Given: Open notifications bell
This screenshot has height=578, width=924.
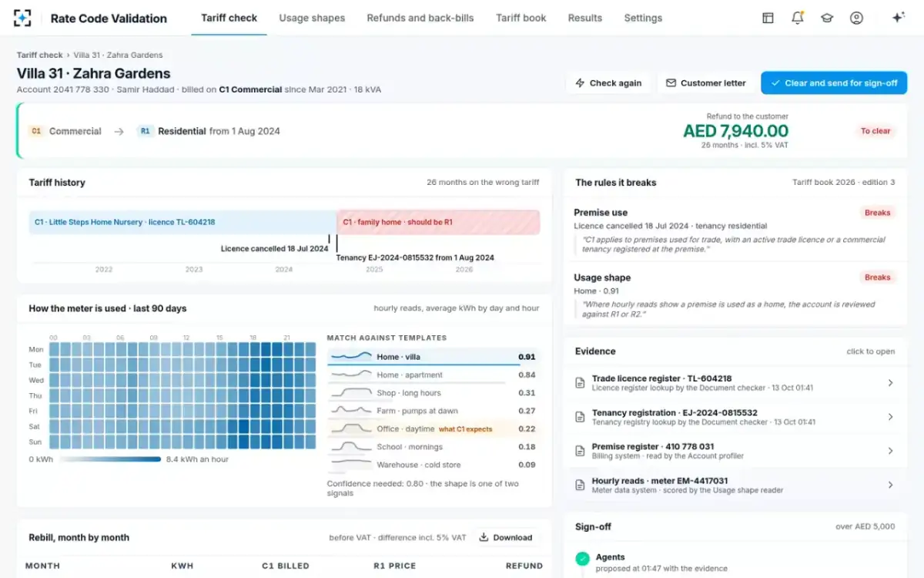Looking at the screenshot, I should pyautogui.click(x=798, y=18).
